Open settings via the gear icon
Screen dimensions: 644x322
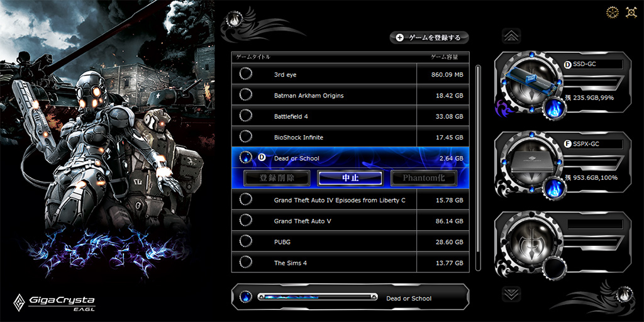612,12
